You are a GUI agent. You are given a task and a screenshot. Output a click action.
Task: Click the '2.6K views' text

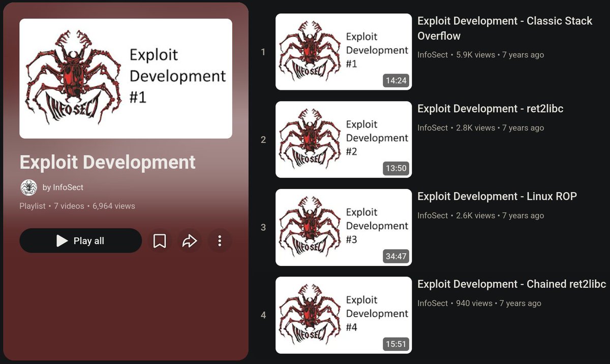click(x=475, y=216)
